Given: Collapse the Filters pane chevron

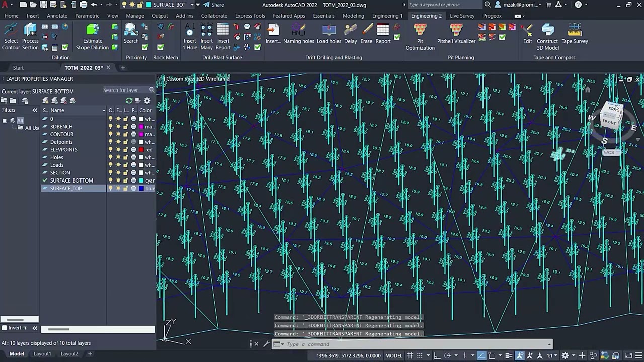Looking at the screenshot, I should tap(35, 110).
